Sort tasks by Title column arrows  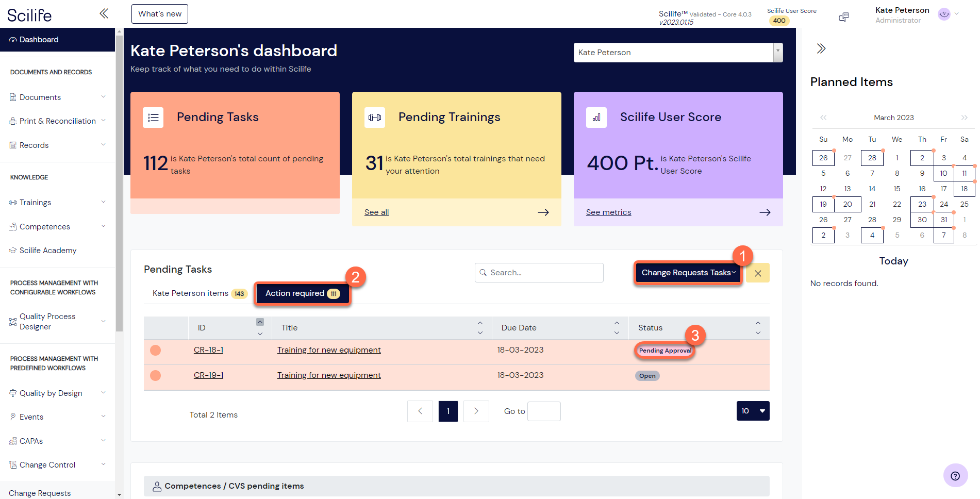pos(480,328)
